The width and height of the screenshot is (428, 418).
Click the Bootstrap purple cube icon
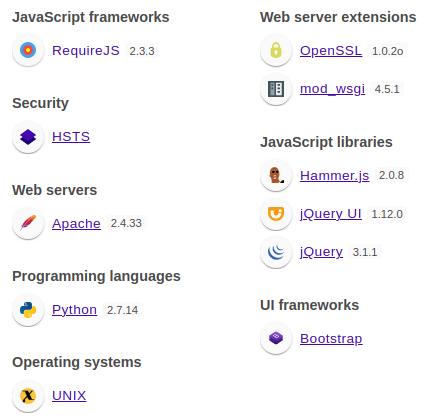tap(276, 338)
